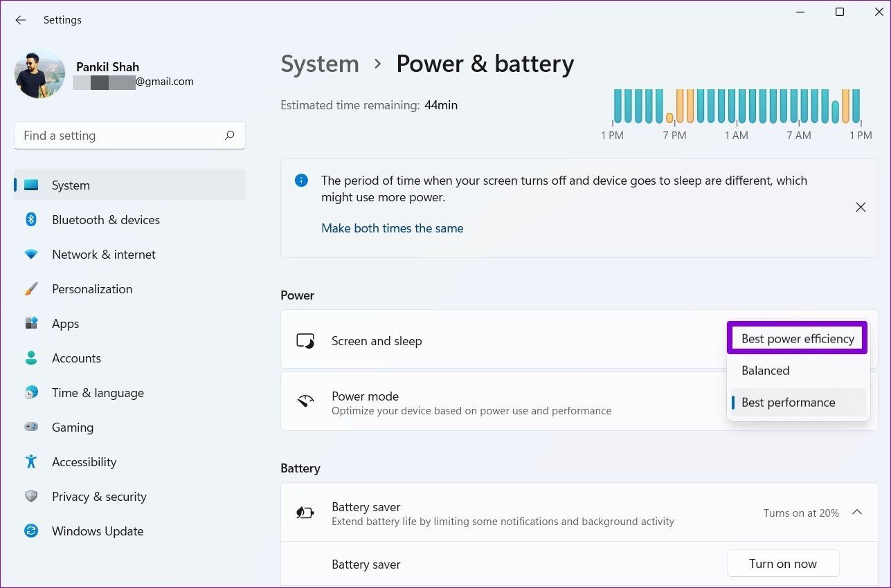
Task: Click the Time & language clock icon
Action: click(x=31, y=393)
